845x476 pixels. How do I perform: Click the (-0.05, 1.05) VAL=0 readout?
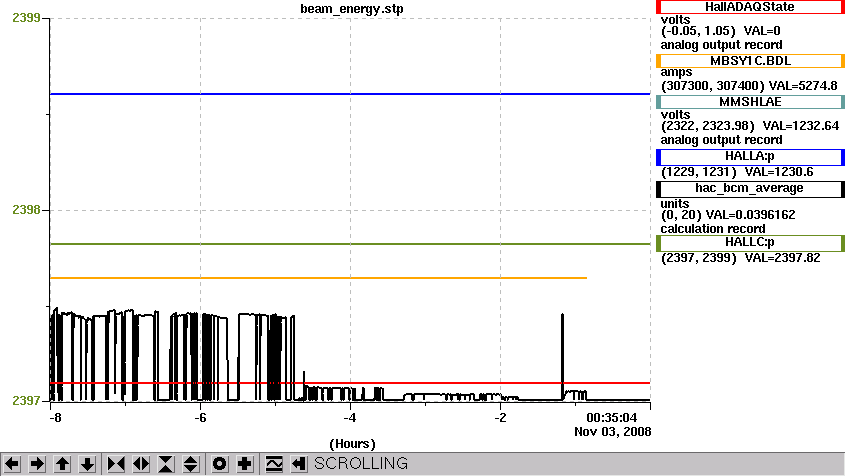click(721, 31)
